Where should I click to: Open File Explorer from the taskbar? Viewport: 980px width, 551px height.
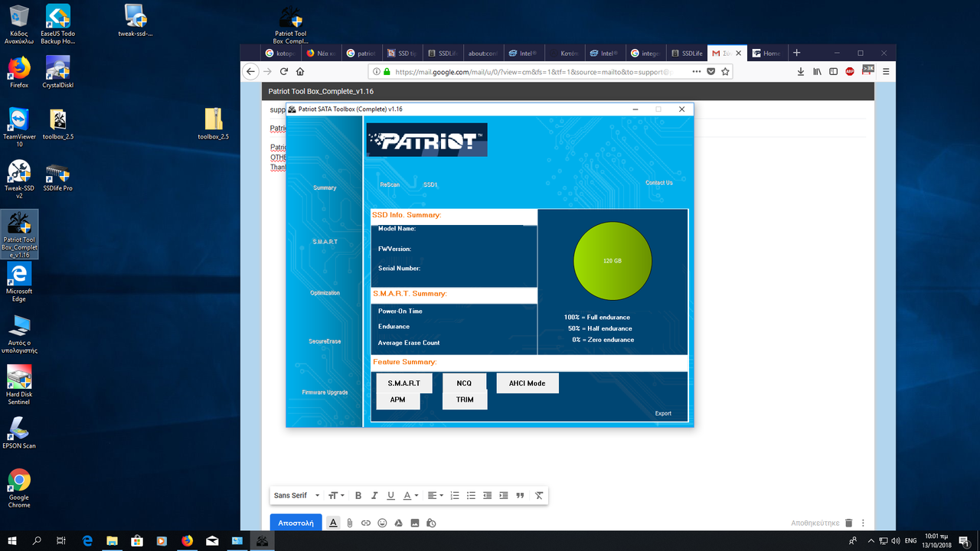pyautogui.click(x=112, y=541)
